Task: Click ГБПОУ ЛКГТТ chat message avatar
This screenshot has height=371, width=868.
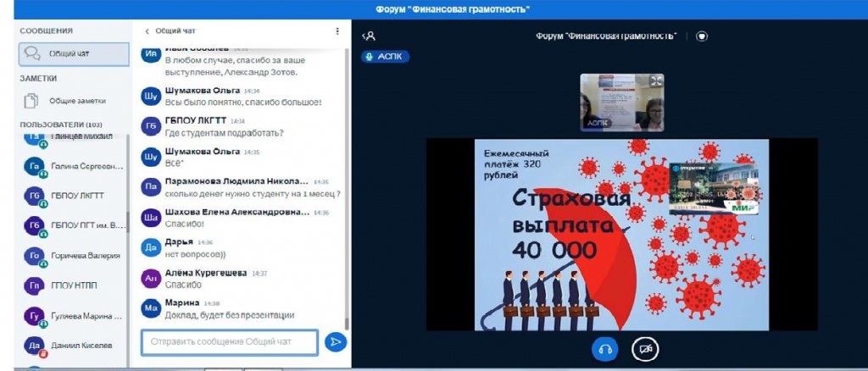Action: coord(151,126)
